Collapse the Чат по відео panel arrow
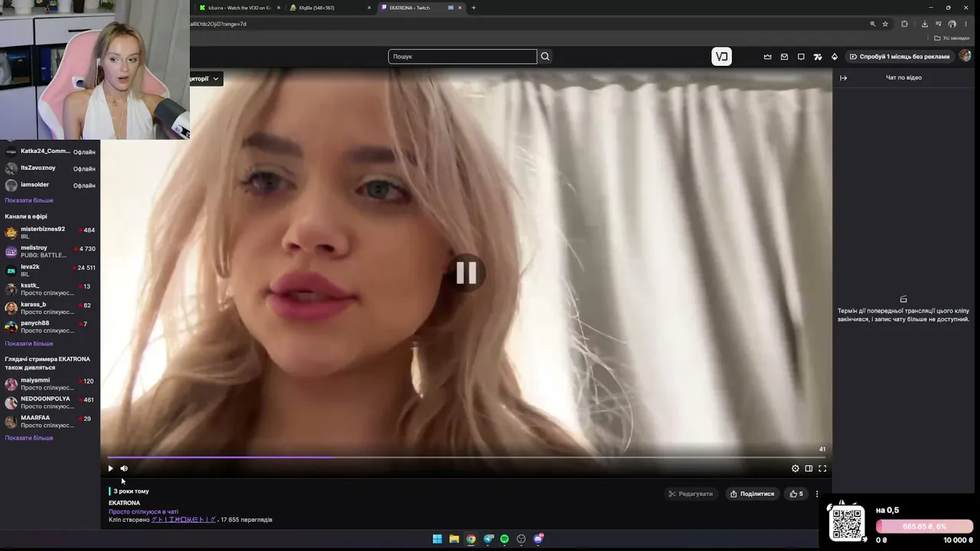 (x=844, y=77)
